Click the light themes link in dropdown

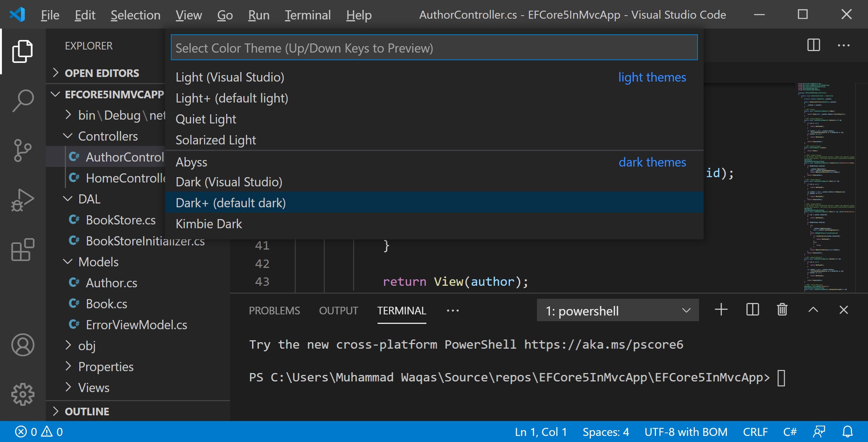coord(652,77)
